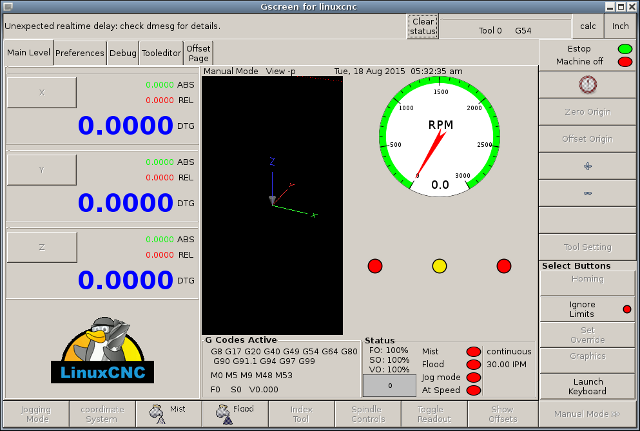The image size is (640, 431).
Task: Toggle units with the Inch button
Action: [619, 26]
